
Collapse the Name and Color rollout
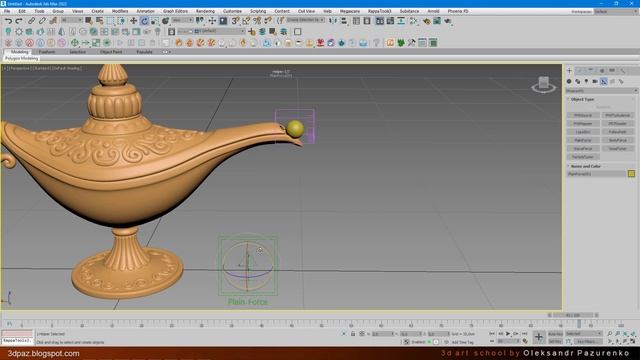coord(585,166)
